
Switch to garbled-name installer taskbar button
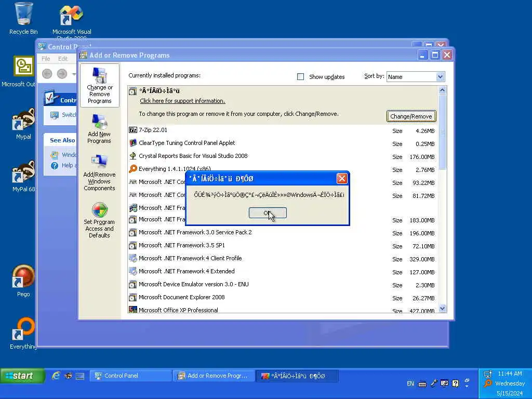297,376
